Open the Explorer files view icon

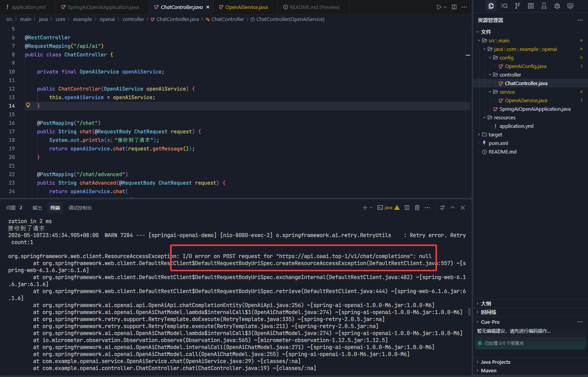[x=491, y=6]
